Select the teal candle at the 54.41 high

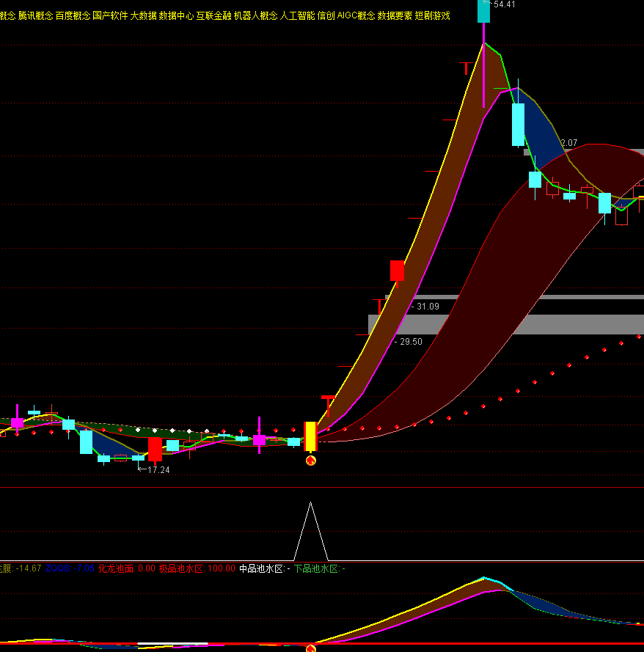(483, 11)
